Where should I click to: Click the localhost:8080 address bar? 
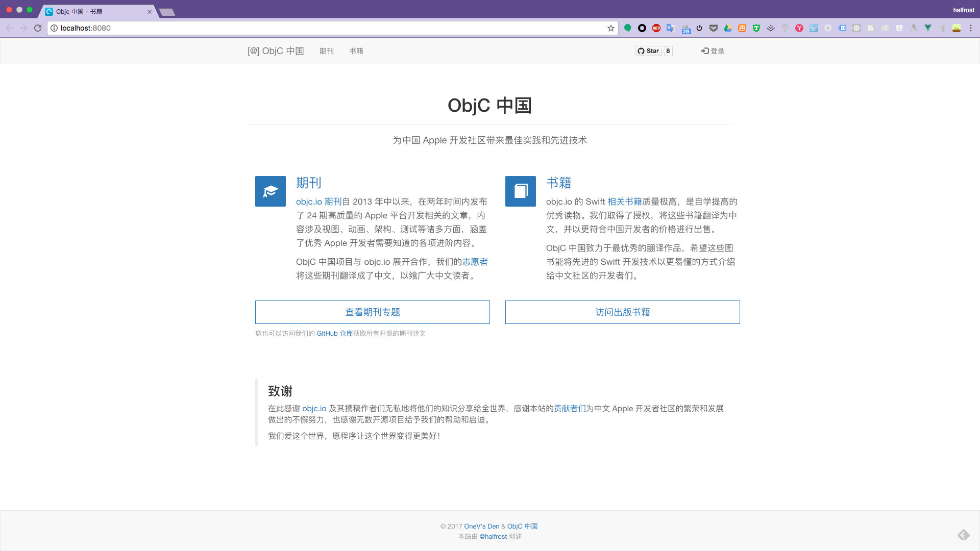coord(327,28)
